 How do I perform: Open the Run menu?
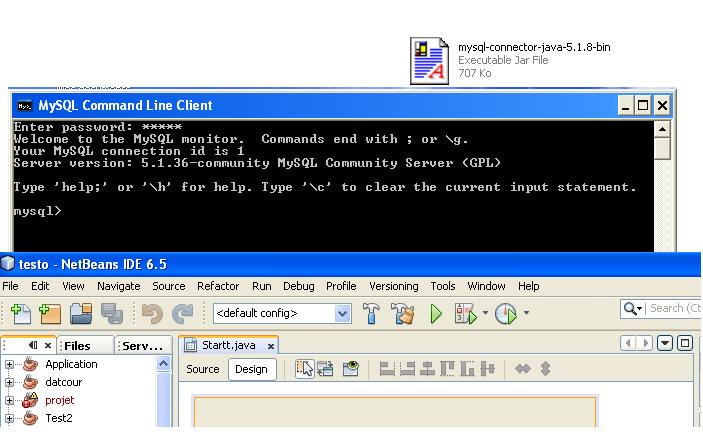[261, 286]
